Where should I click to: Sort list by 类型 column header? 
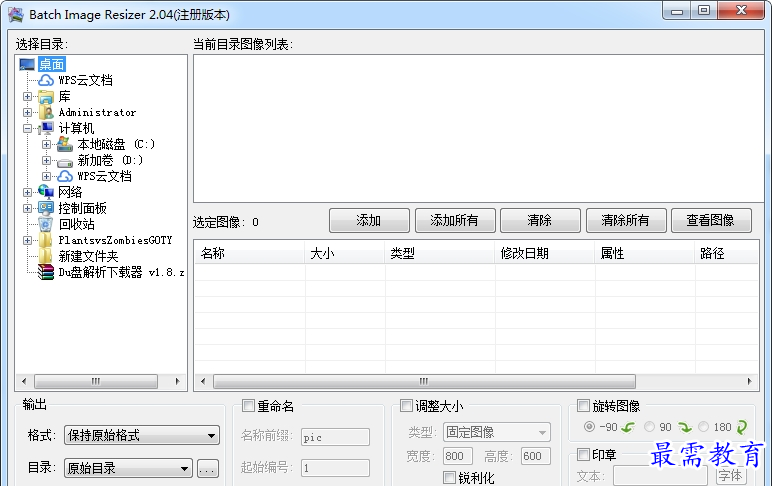pos(440,254)
